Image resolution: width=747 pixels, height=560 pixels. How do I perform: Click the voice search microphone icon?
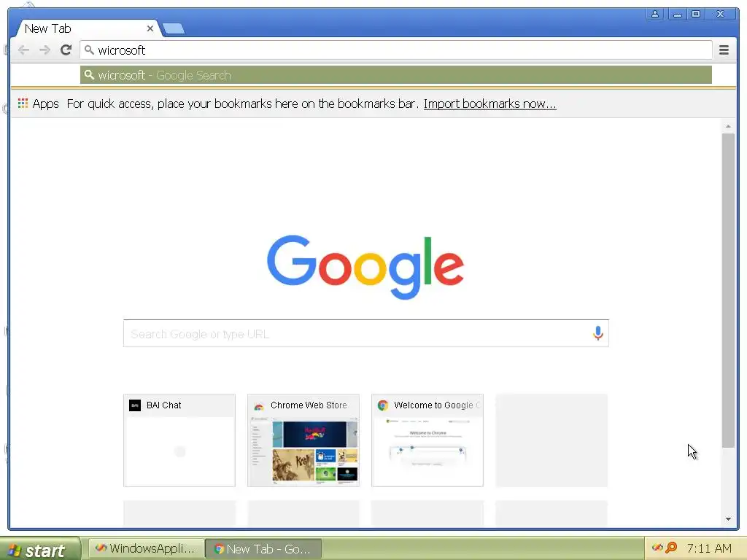[x=598, y=332]
